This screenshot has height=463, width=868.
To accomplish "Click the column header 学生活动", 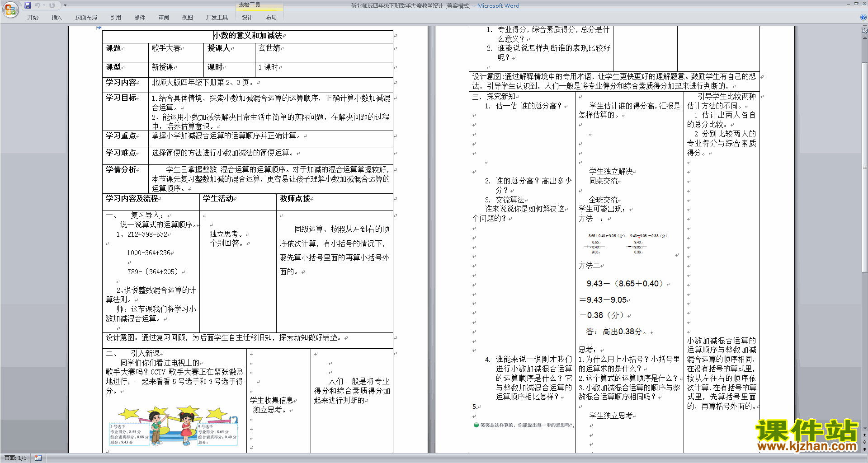I will (218, 198).
